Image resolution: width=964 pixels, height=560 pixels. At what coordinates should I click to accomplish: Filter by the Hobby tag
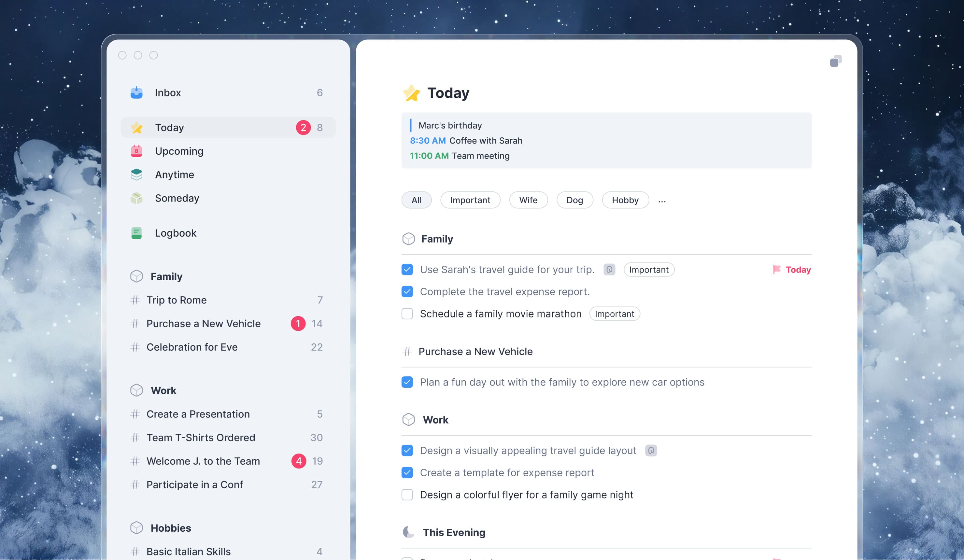pyautogui.click(x=625, y=200)
